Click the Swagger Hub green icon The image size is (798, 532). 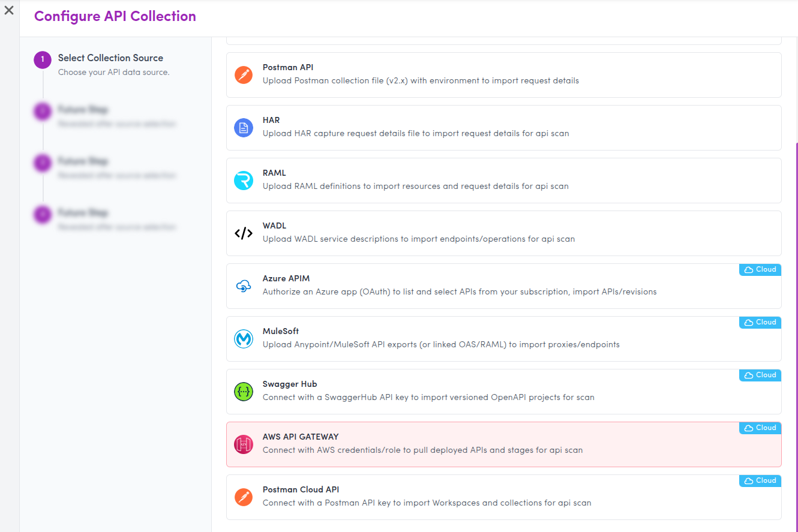[x=244, y=392]
